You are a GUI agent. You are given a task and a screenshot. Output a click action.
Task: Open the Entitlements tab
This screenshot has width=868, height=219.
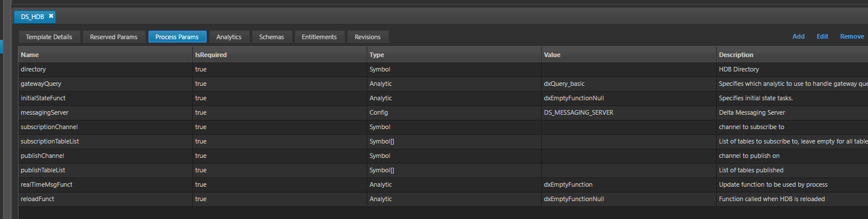(x=320, y=37)
